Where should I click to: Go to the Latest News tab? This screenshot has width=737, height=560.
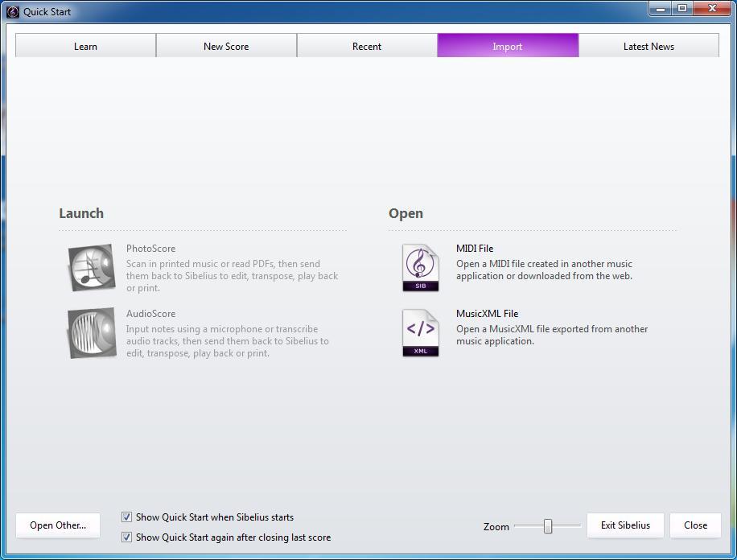648,46
